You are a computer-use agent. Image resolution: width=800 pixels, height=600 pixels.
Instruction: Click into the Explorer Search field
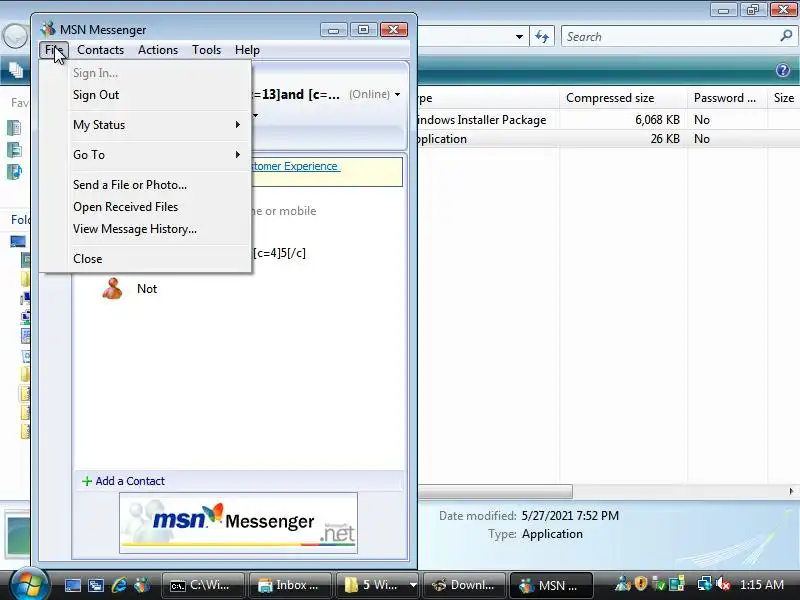670,37
